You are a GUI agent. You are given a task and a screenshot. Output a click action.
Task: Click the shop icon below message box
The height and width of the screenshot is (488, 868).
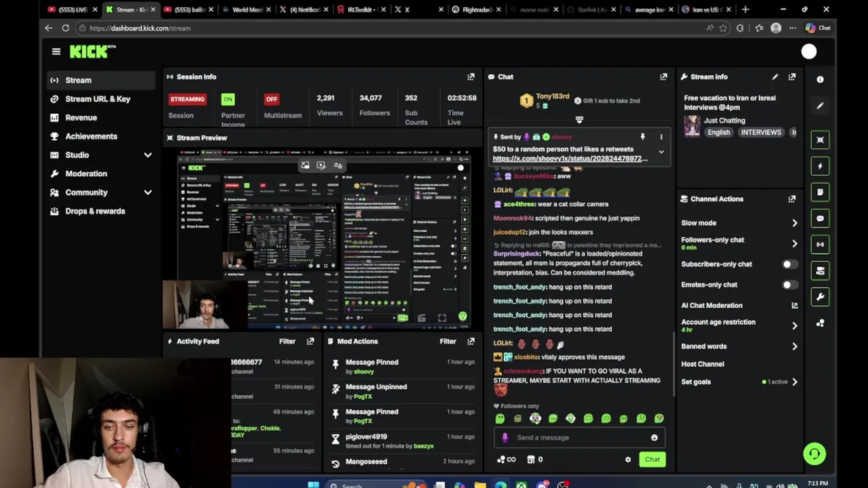click(531, 460)
